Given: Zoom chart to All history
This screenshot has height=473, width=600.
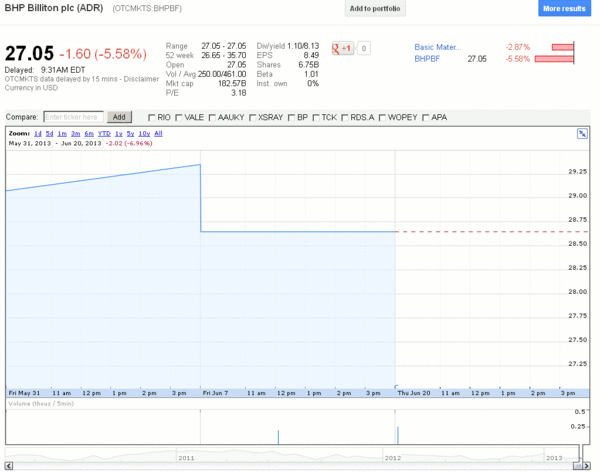Looking at the screenshot, I should 158,133.
